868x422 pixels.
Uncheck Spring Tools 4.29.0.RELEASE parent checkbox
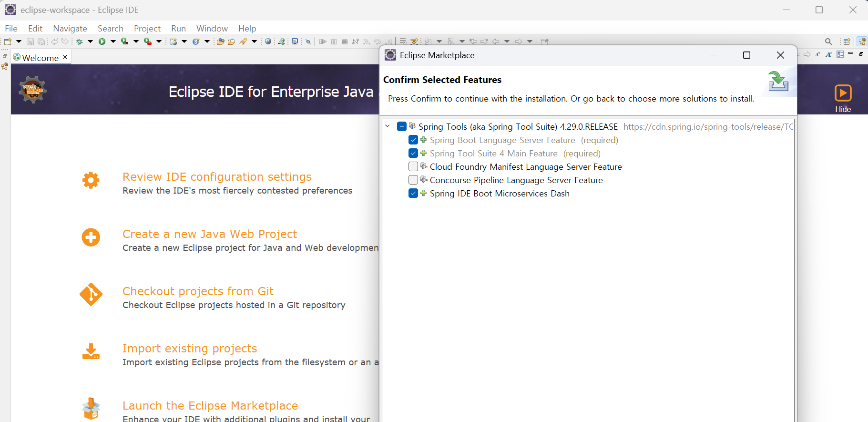click(402, 126)
